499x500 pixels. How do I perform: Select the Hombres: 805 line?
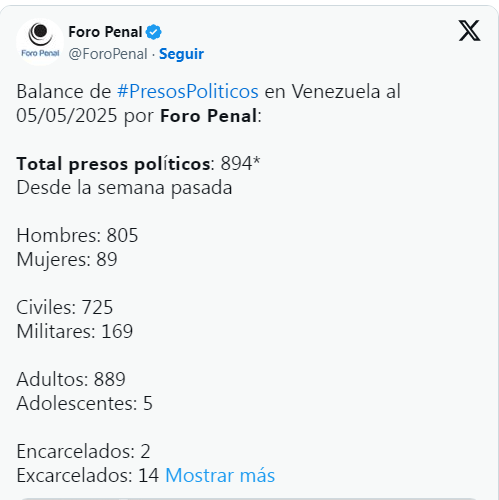pos(77,235)
